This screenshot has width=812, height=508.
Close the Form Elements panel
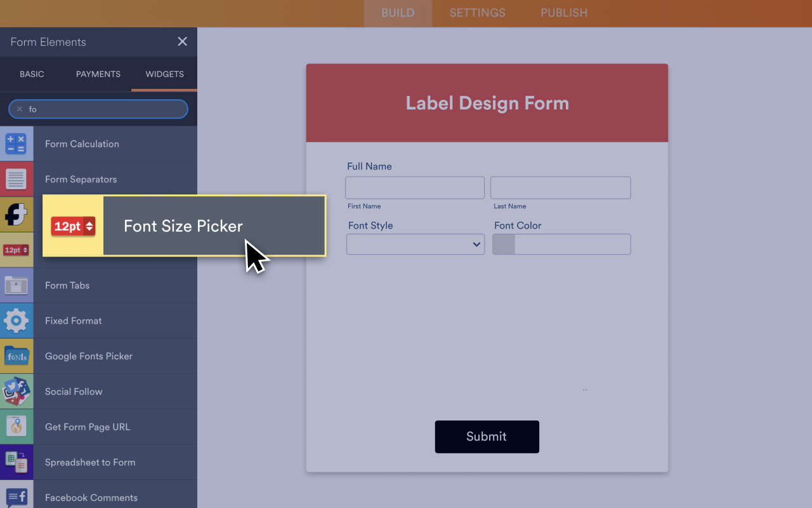182,41
